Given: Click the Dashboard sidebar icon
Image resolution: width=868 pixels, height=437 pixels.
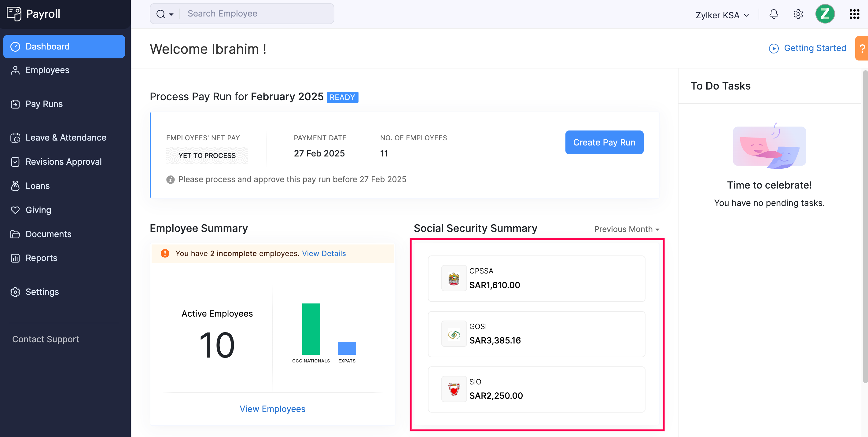Looking at the screenshot, I should (16, 46).
